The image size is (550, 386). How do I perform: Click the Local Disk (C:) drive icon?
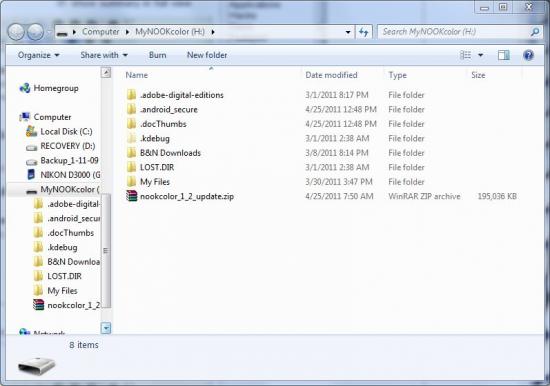point(31,131)
